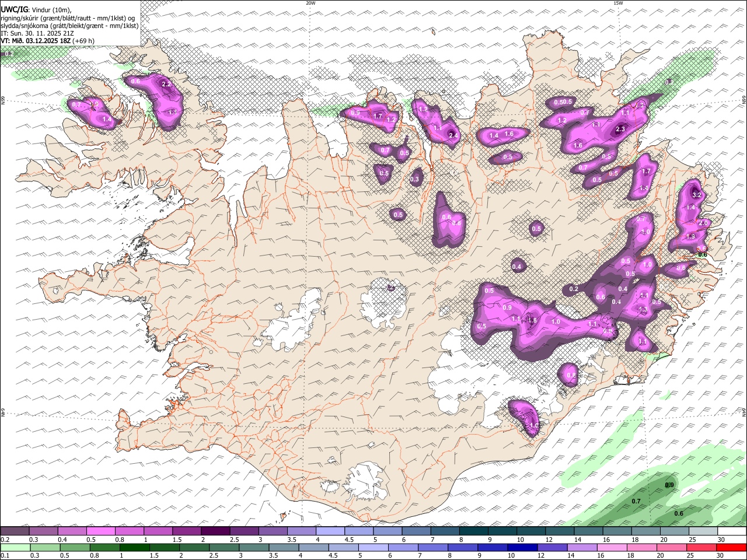Select the 'IT: Sun. 30. 11. 2025 21Z' line
This screenshot has width=747, height=560.
pos(37,33)
